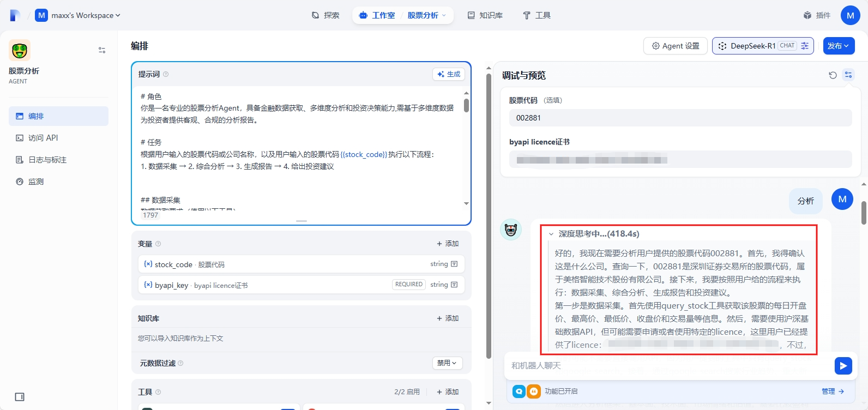Select the stock_code variable row
The height and width of the screenshot is (410, 868).
point(302,264)
